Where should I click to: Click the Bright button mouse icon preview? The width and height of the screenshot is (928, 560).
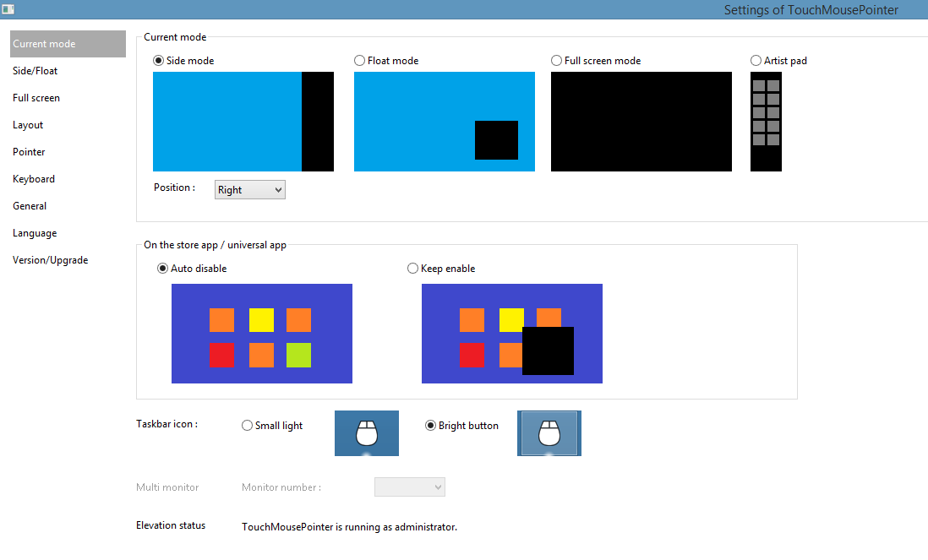click(549, 433)
